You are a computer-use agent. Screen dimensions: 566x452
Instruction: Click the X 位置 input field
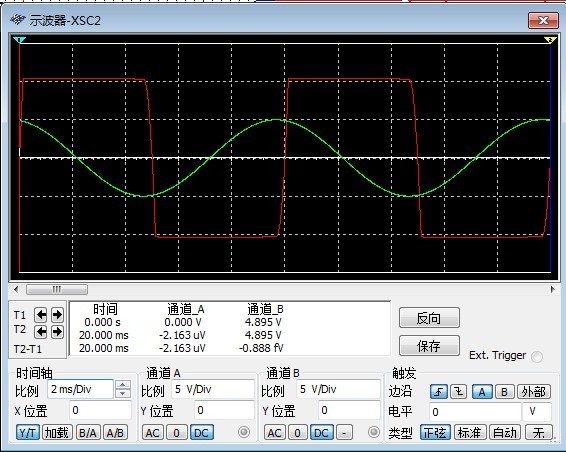(x=100, y=410)
